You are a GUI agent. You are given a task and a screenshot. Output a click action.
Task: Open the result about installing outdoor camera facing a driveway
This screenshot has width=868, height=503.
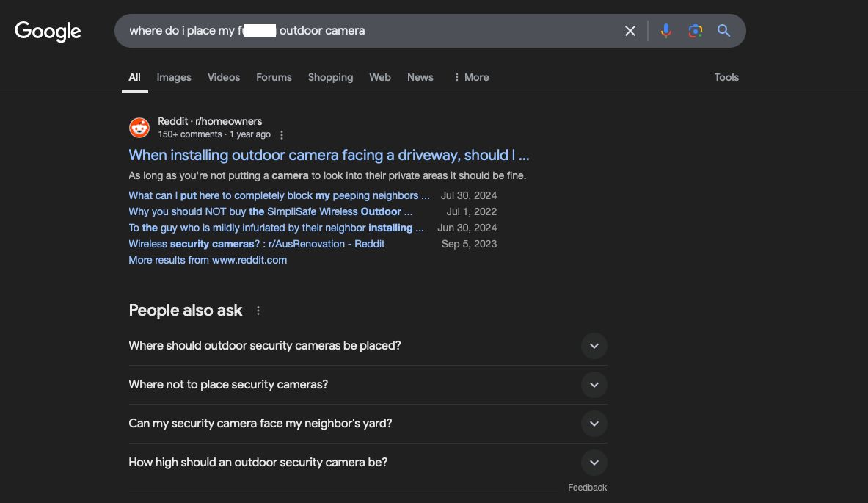(x=329, y=155)
